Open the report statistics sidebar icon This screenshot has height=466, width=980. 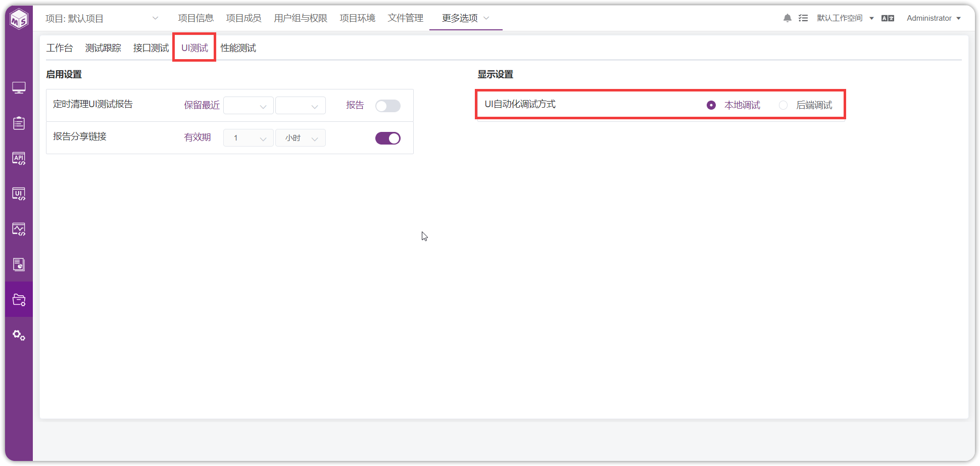pyautogui.click(x=19, y=264)
